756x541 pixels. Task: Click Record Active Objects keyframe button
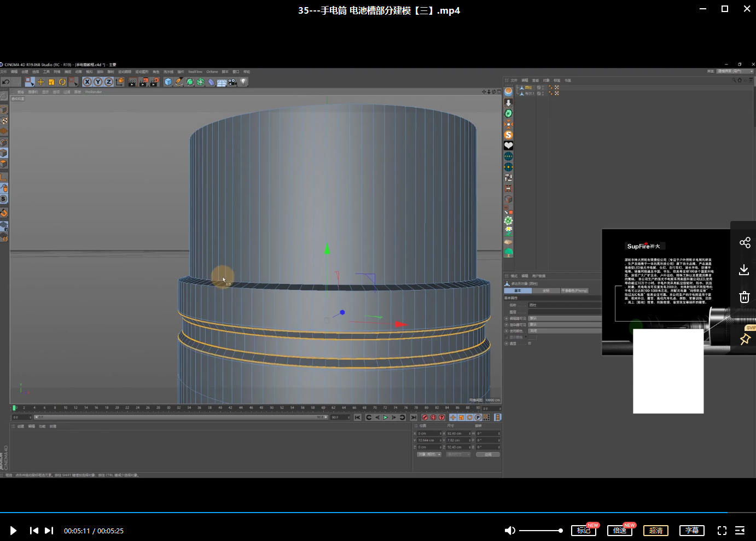[x=424, y=417]
